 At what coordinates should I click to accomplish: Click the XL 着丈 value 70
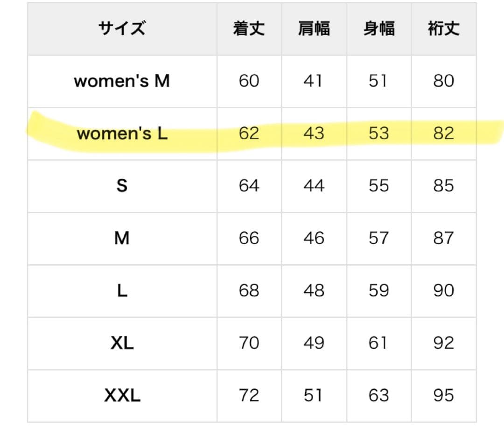(x=249, y=343)
